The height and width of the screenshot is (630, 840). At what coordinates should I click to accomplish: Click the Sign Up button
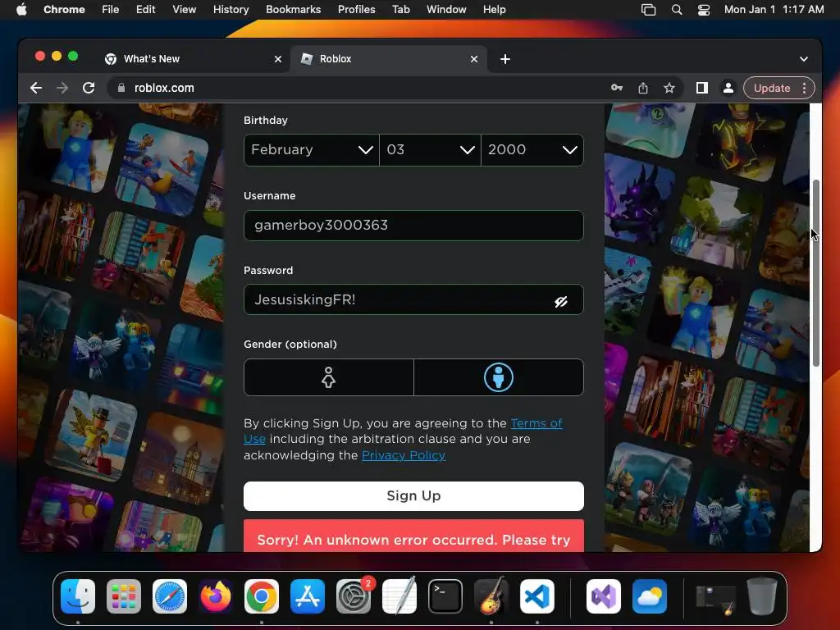pyautogui.click(x=413, y=496)
